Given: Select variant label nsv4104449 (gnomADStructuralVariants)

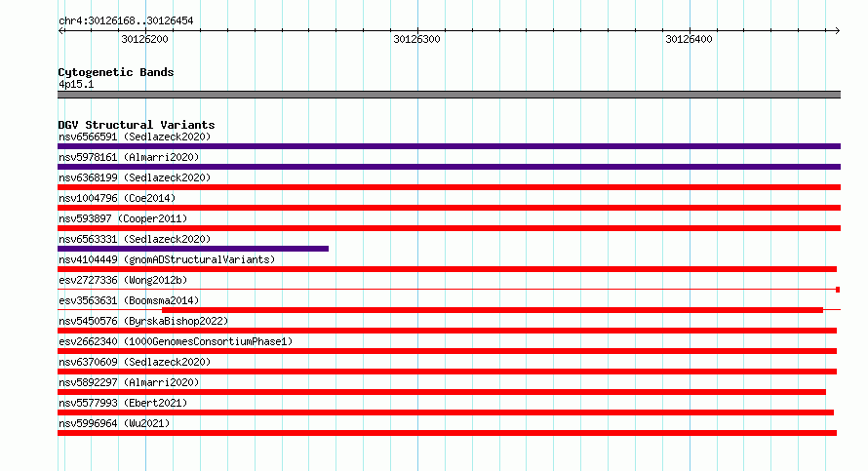Looking at the screenshot, I should (167, 259).
